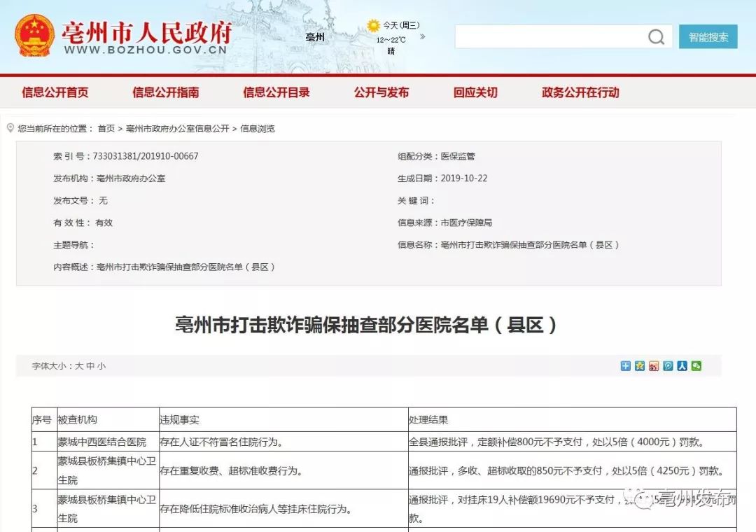This screenshot has height=532, width=756.
Task: Share article to Renren icon
Action: pos(682,366)
